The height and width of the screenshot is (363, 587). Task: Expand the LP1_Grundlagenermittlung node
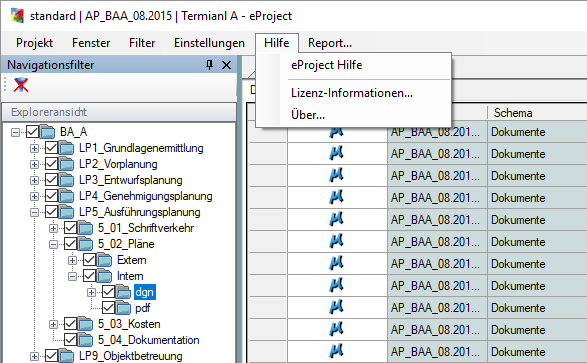(34, 148)
